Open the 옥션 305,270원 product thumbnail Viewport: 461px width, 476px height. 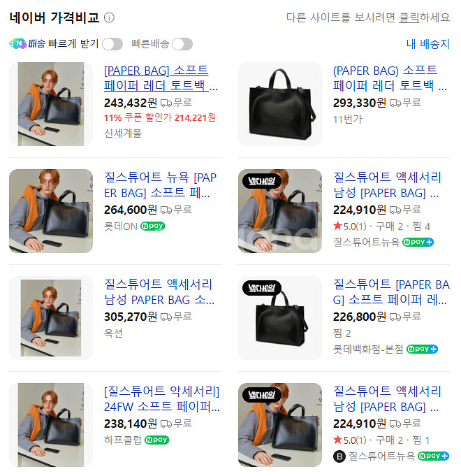(x=51, y=318)
